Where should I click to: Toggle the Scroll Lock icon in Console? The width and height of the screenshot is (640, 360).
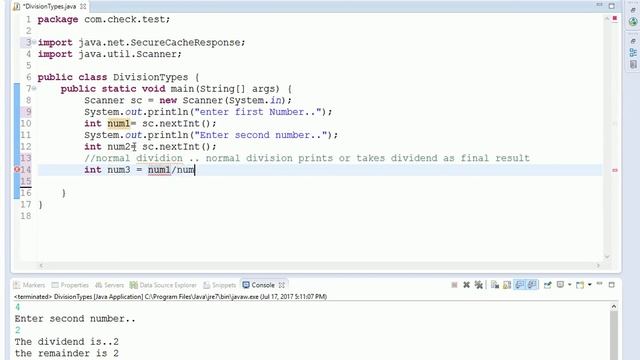coord(507,285)
